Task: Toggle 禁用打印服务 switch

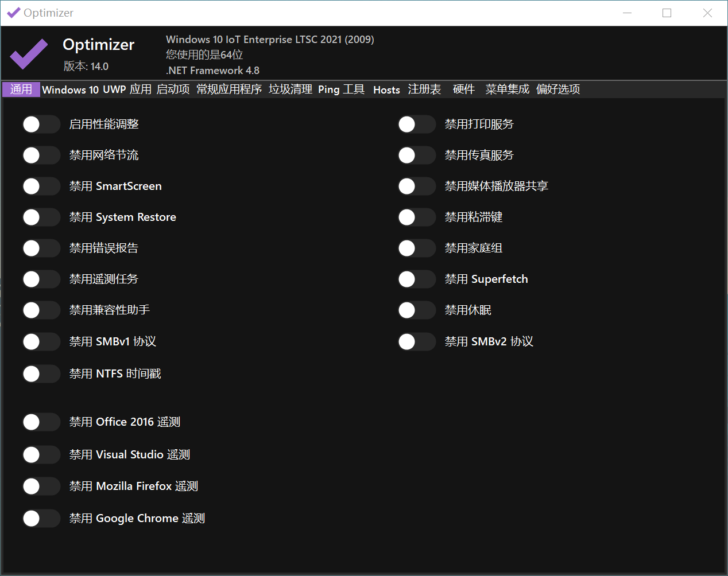Action: pyautogui.click(x=417, y=124)
